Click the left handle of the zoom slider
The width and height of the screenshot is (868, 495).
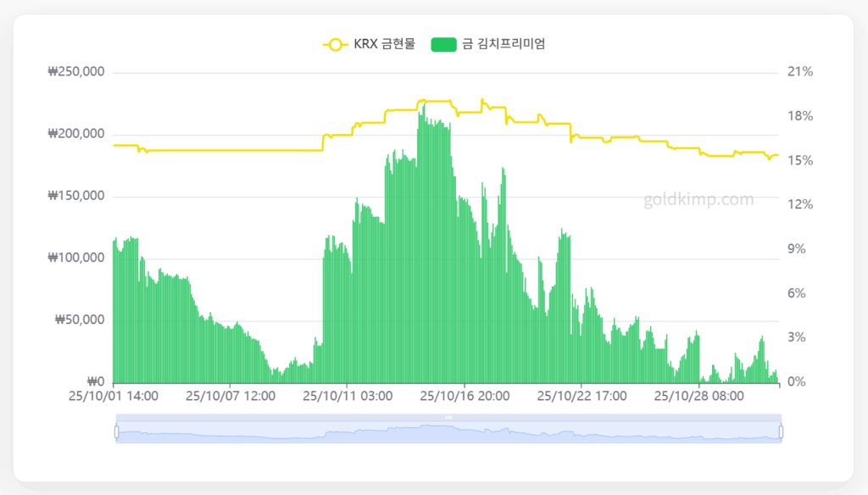point(116,432)
